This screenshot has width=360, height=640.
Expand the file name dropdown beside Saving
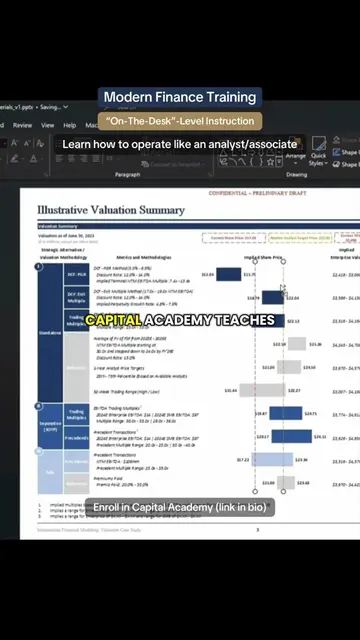(65, 107)
